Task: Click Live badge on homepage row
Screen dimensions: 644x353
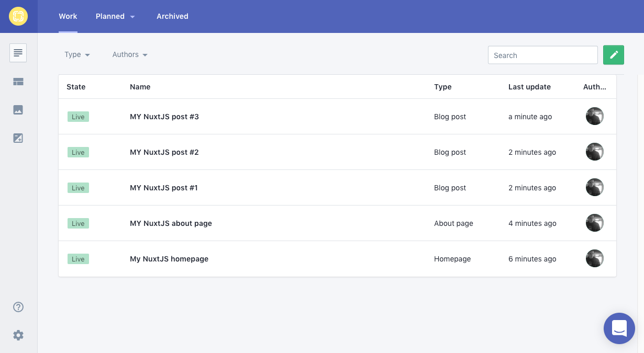Action: [78, 259]
